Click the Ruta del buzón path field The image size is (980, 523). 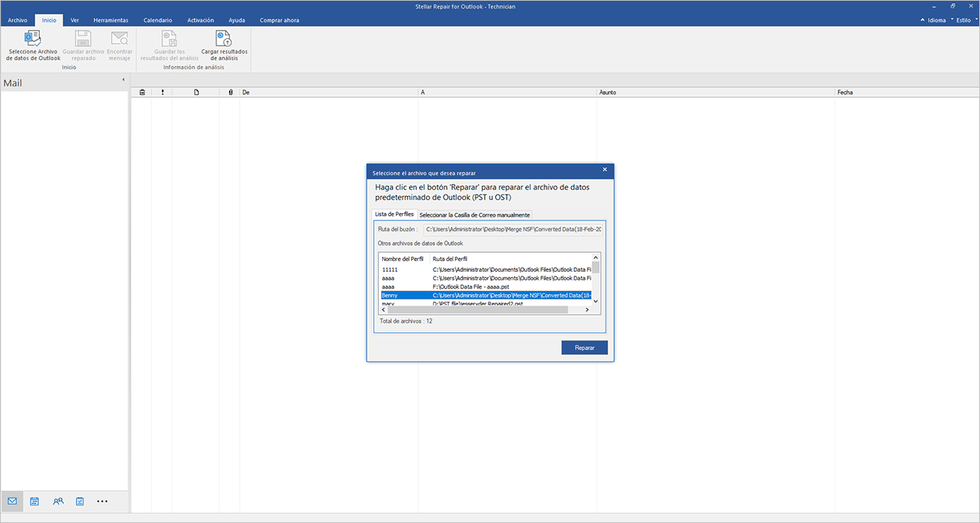tap(511, 229)
